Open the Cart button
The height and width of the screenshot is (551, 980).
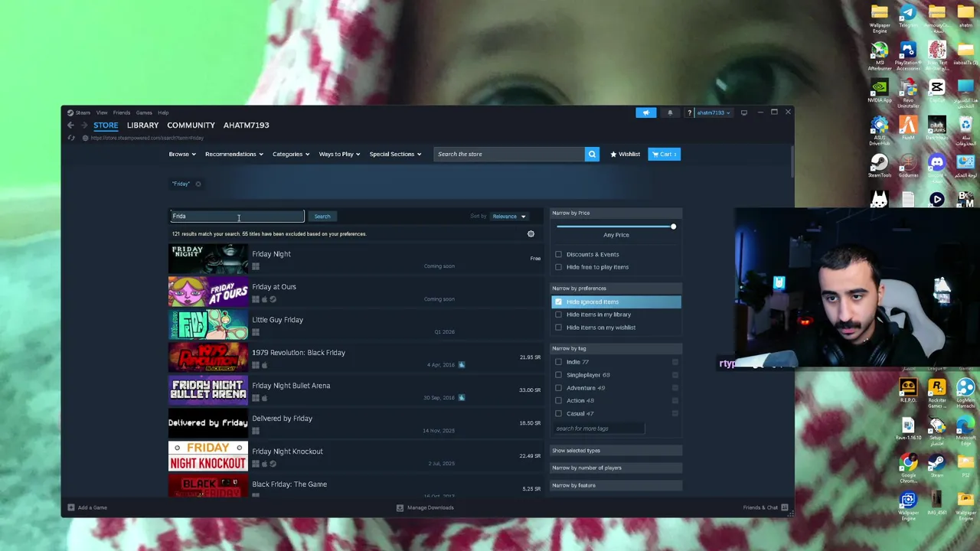(664, 154)
